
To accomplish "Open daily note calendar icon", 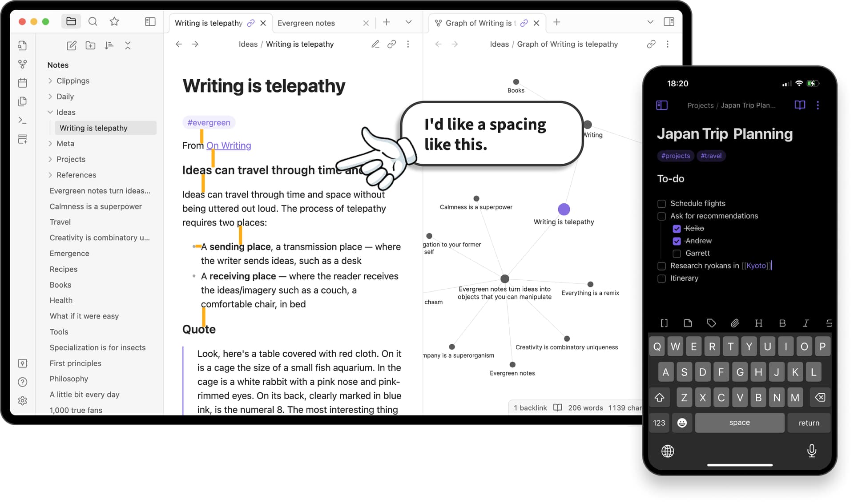I will click(x=23, y=83).
